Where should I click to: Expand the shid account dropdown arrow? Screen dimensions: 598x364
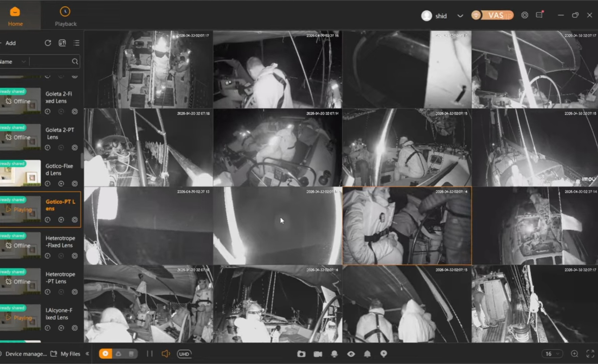(460, 16)
